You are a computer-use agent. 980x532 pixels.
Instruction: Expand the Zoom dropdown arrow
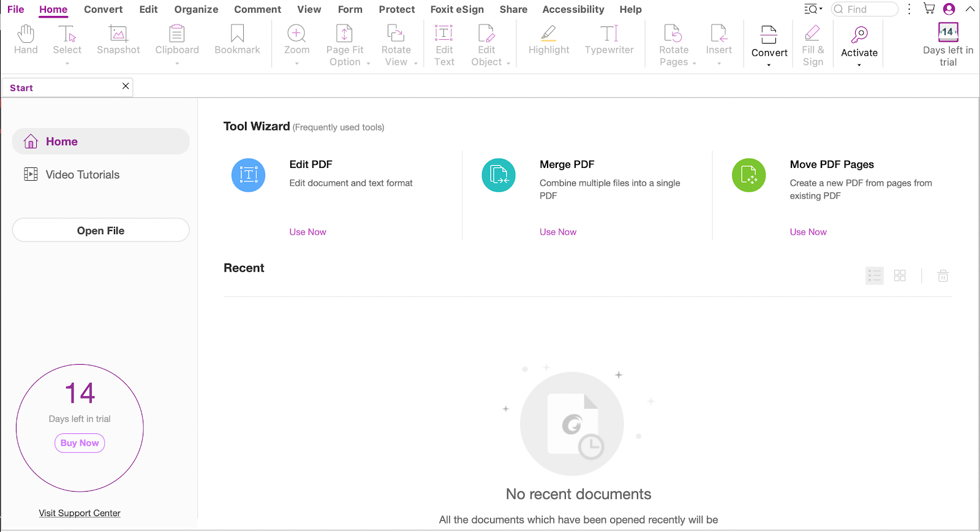click(297, 63)
